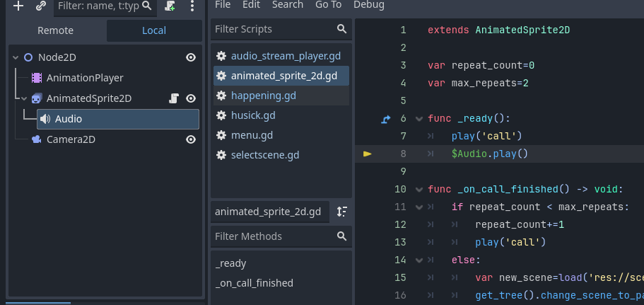This screenshot has height=305, width=644.
Task: Collapse the AnimatedSprite2D node children
Action: [24, 98]
